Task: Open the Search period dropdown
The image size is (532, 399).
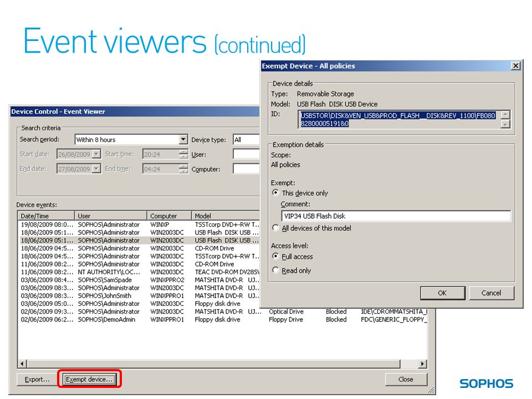Action: (183, 139)
